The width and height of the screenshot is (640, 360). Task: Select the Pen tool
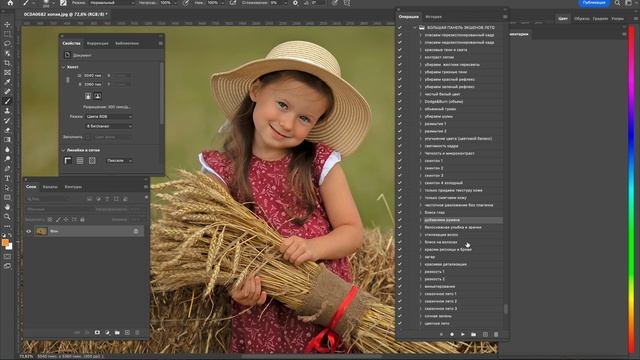[7, 169]
